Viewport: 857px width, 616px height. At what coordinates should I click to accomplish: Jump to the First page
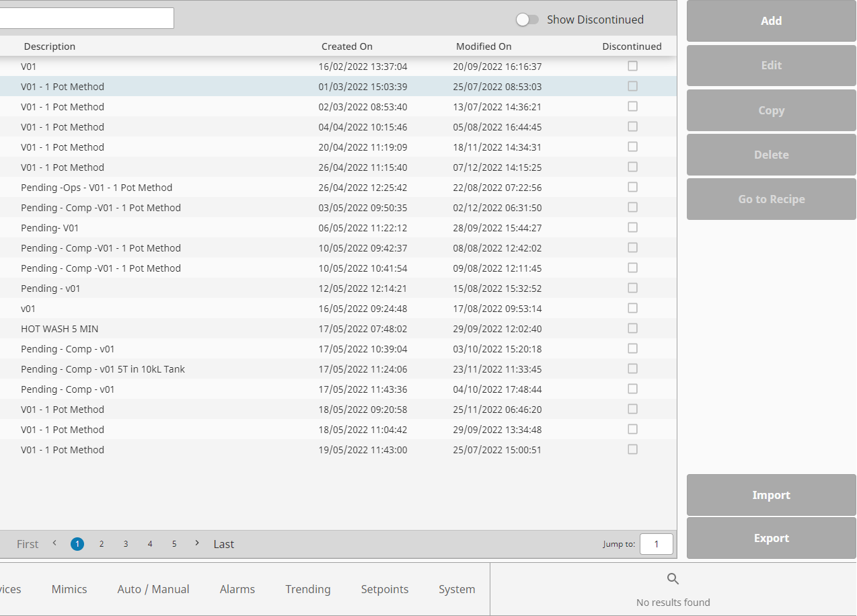(28, 544)
